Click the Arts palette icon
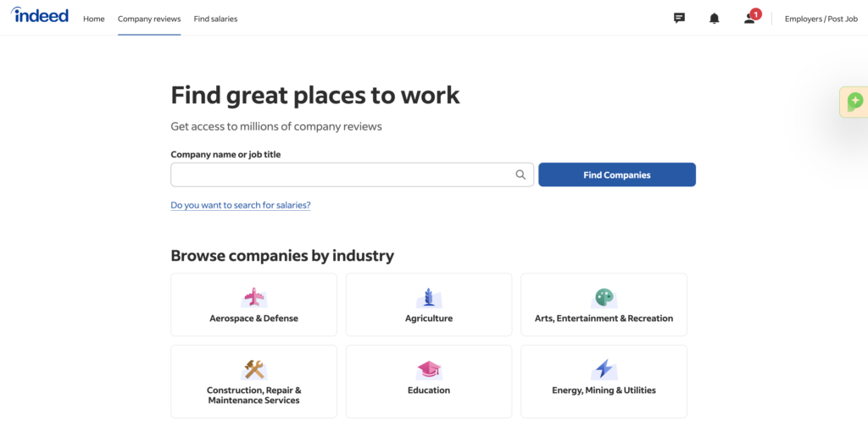 604,297
